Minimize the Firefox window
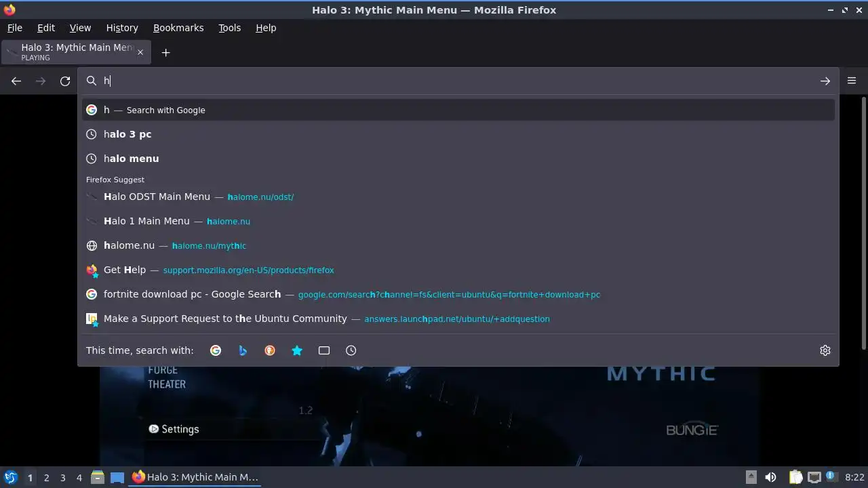 coord(831,10)
